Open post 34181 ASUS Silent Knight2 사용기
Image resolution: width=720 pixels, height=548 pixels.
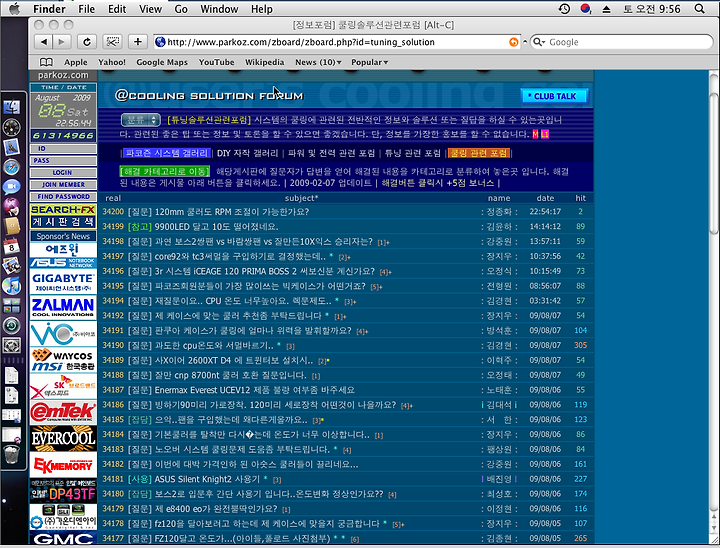tap(207, 479)
